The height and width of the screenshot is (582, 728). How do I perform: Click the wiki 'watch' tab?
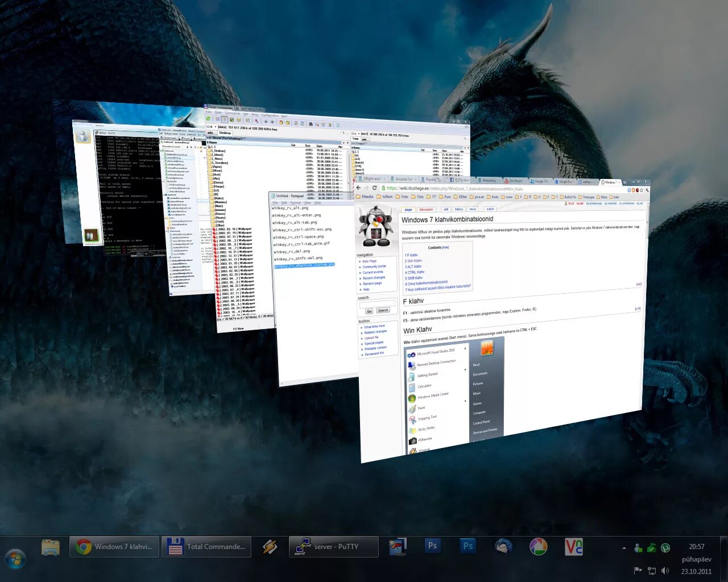point(490,209)
